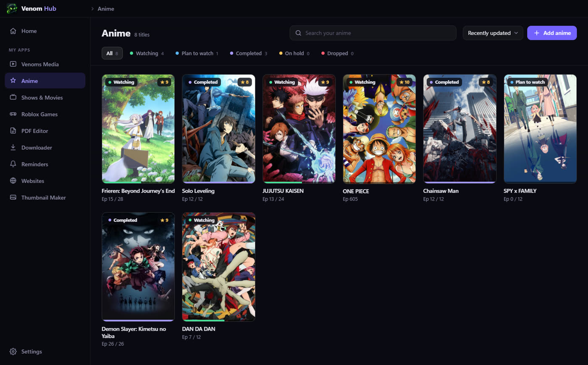Filter by Watching status
This screenshot has height=365, width=588.
tap(147, 53)
